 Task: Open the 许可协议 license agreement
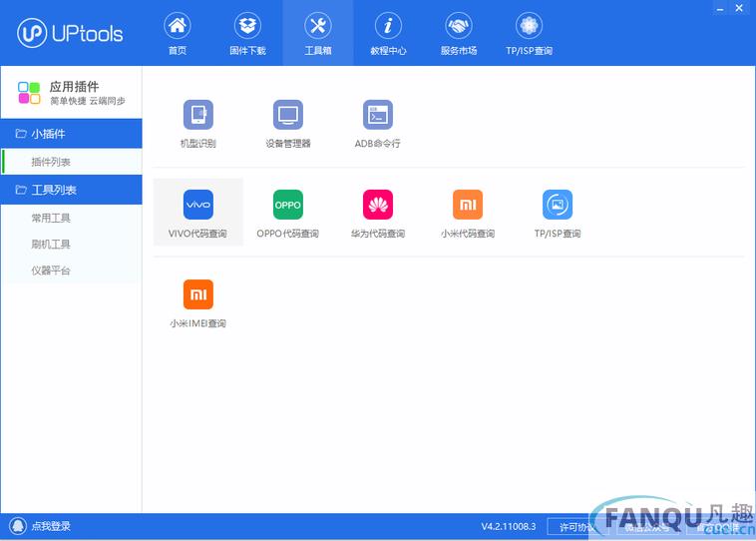pyautogui.click(x=576, y=527)
